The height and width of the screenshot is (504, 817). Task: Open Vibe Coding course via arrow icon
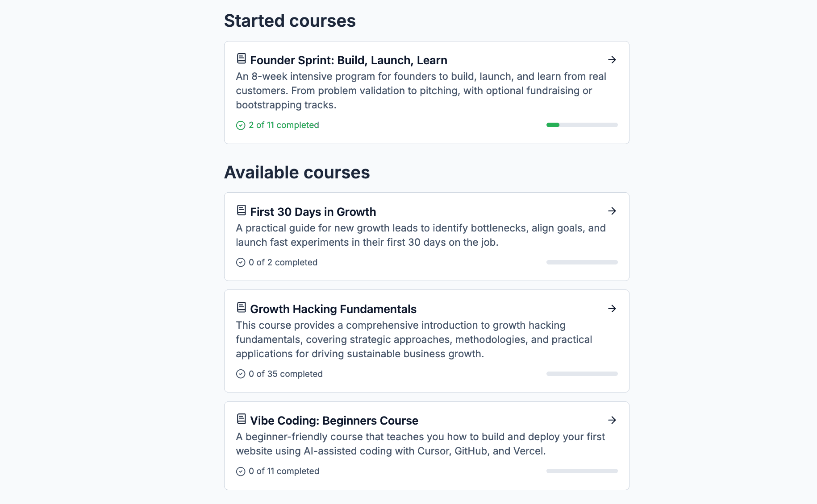coord(612,420)
